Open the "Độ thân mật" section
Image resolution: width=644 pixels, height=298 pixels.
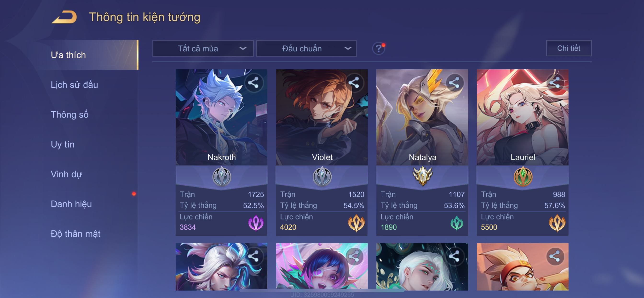(x=75, y=234)
